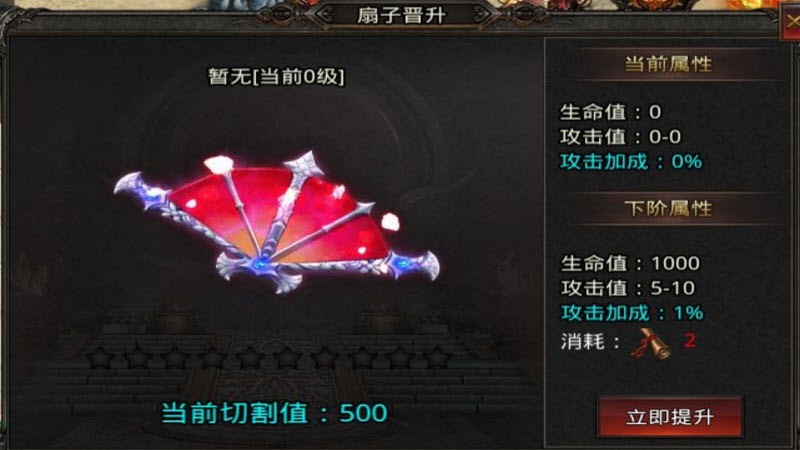Select the 下阶属性 section header

(x=668, y=208)
